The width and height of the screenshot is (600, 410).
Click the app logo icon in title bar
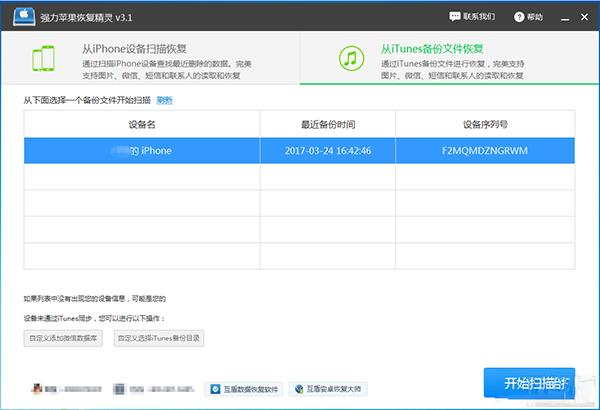coord(24,17)
